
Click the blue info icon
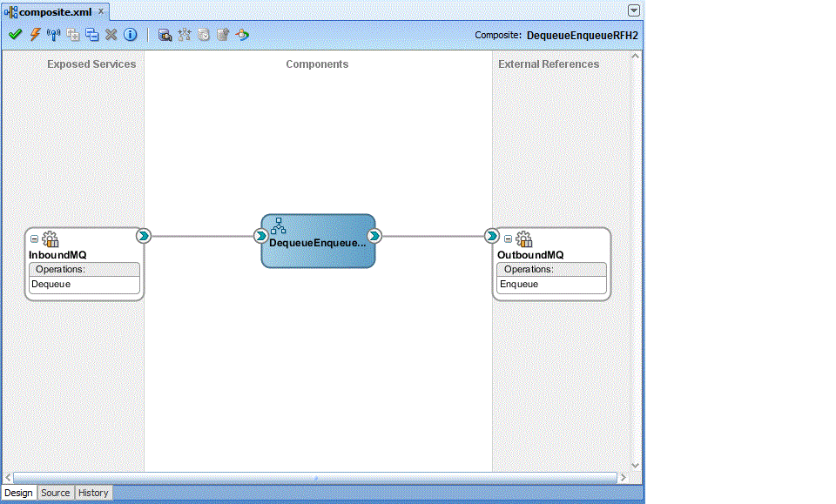(131, 35)
